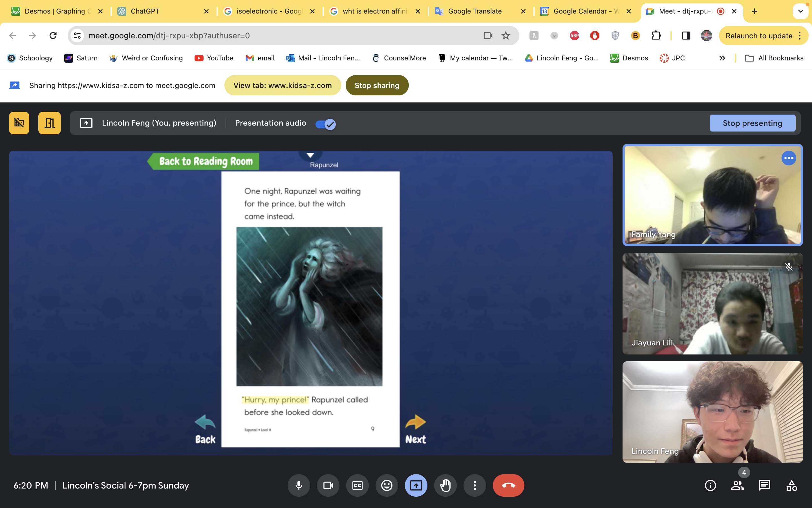Raise hand in the meeting

[x=445, y=485]
